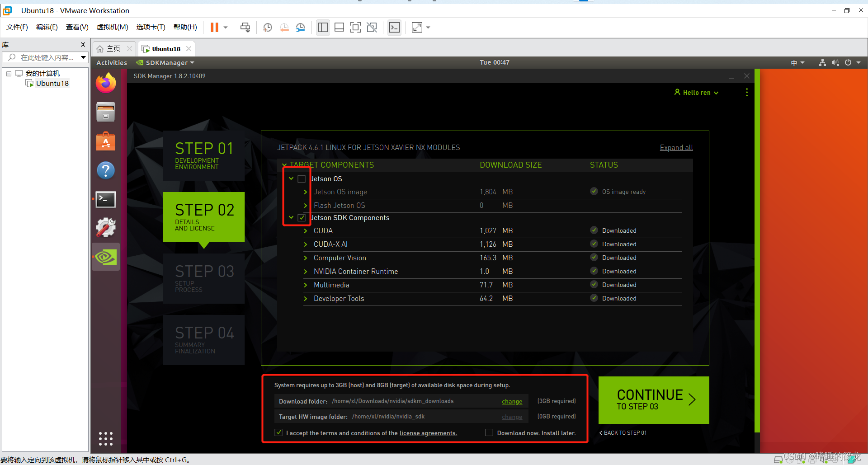The height and width of the screenshot is (465, 868).
Task: Open the power options arrow beside pause
Action: click(x=226, y=28)
